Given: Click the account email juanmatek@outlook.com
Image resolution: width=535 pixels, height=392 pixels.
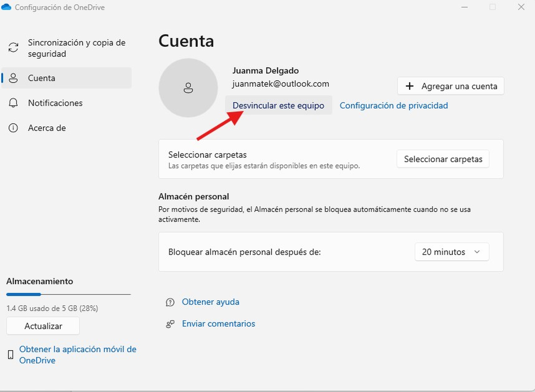Looking at the screenshot, I should tap(281, 84).
